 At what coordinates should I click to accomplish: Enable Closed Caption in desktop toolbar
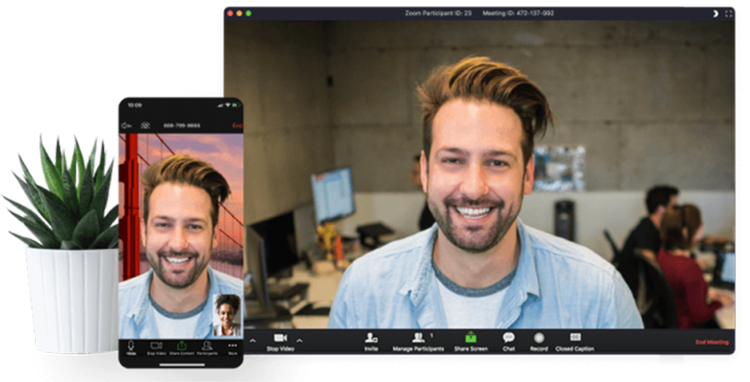tap(575, 342)
